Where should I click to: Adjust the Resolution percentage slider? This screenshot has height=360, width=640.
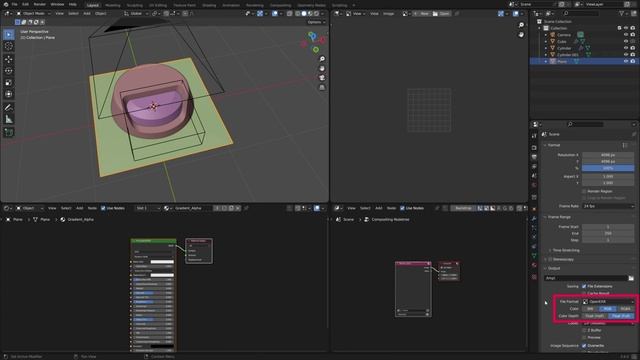[x=608, y=168]
